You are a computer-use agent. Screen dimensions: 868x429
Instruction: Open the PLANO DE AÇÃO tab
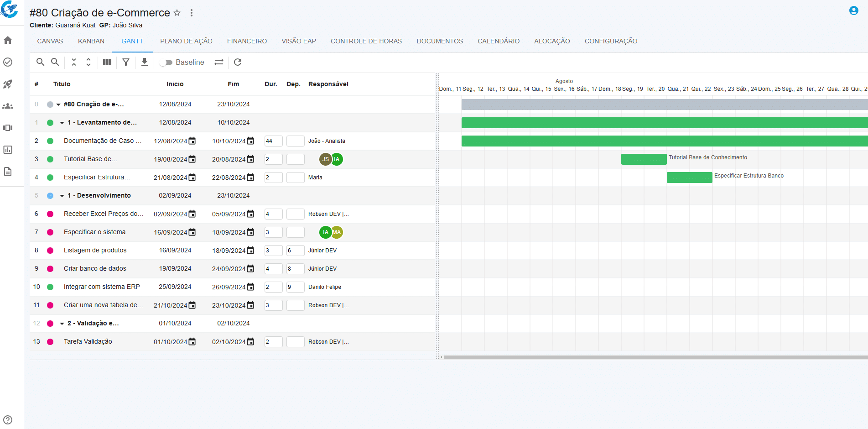(x=186, y=41)
